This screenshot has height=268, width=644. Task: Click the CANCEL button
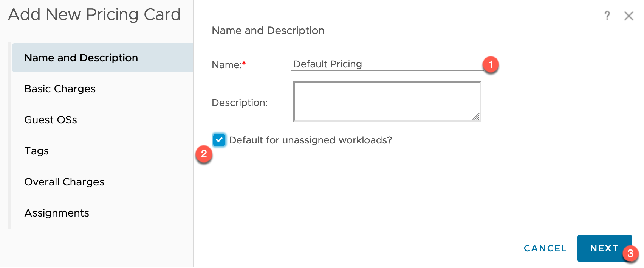[x=545, y=248]
